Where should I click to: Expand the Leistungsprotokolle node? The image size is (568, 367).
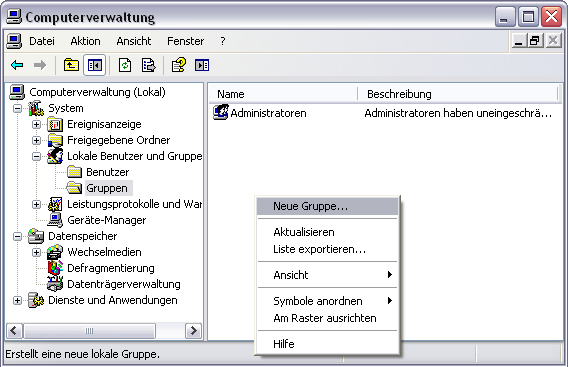point(36,204)
